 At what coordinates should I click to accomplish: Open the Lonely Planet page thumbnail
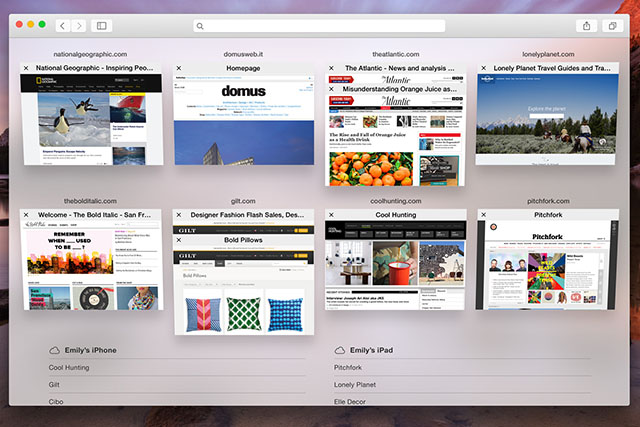(x=549, y=120)
